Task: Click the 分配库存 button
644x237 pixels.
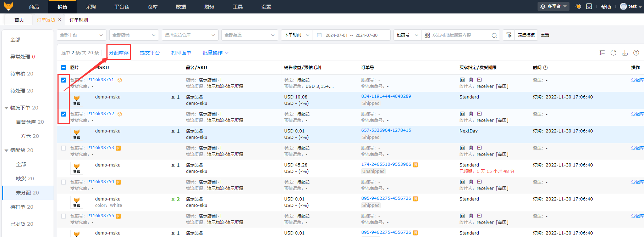Action: point(119,53)
